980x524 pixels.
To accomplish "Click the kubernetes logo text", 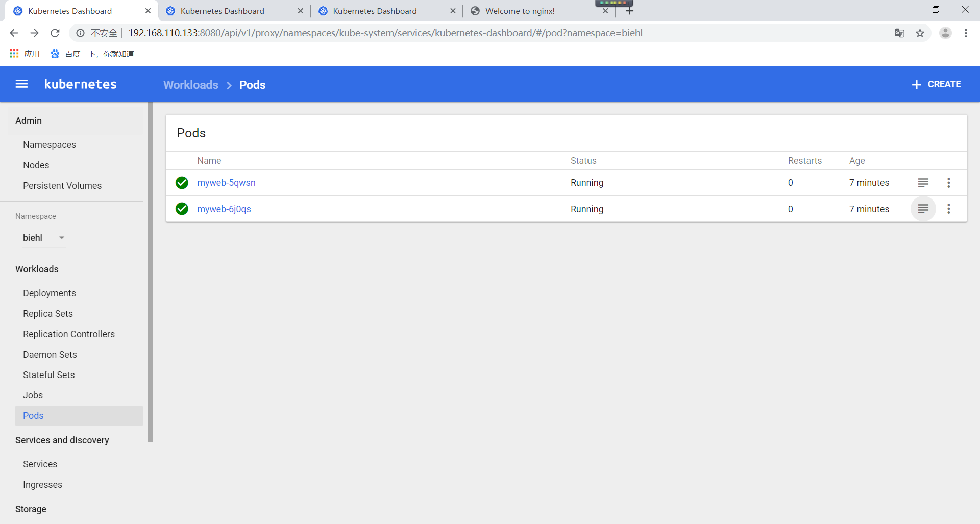I will [x=81, y=84].
